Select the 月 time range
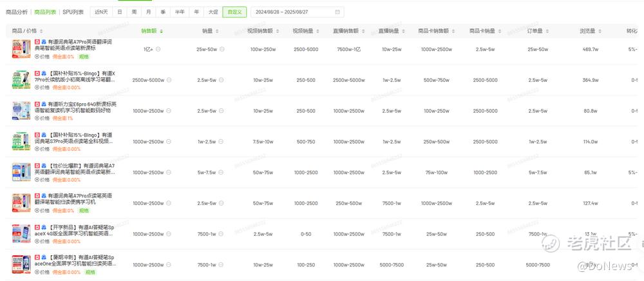644x281 pixels. [148, 12]
